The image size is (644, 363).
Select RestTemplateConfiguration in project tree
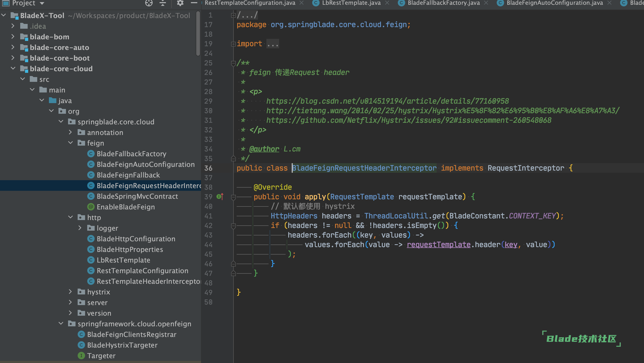(x=143, y=271)
